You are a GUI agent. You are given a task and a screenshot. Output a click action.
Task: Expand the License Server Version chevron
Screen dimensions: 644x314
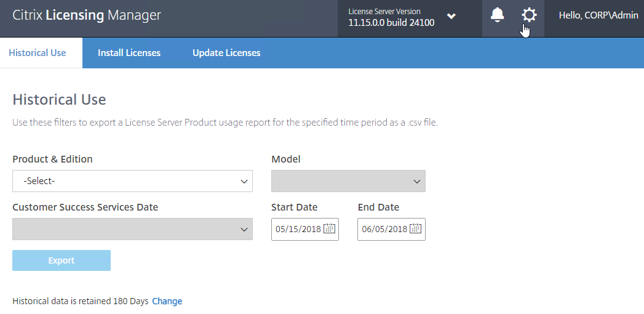click(451, 17)
